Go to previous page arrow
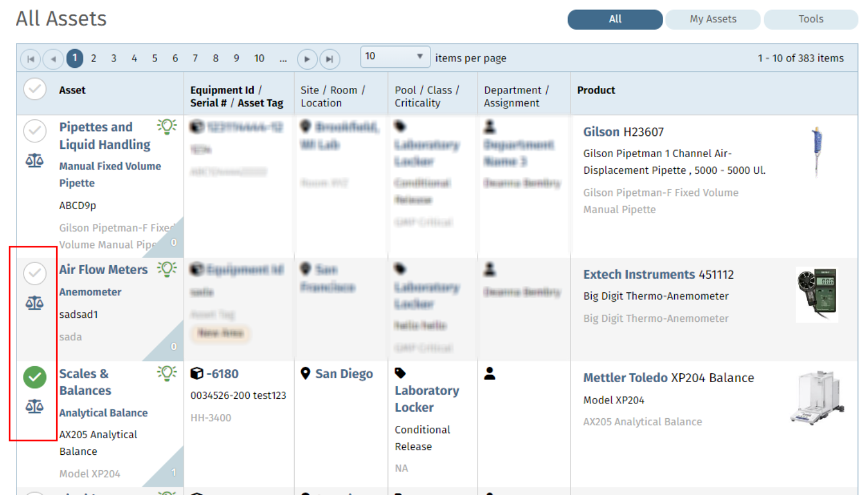868x495 pixels. pyautogui.click(x=53, y=58)
